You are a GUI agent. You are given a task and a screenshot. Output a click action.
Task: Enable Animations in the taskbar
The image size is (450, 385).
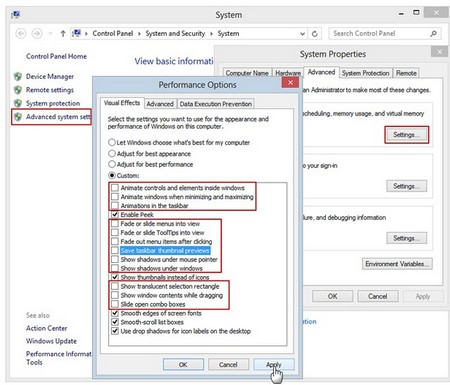(x=115, y=205)
